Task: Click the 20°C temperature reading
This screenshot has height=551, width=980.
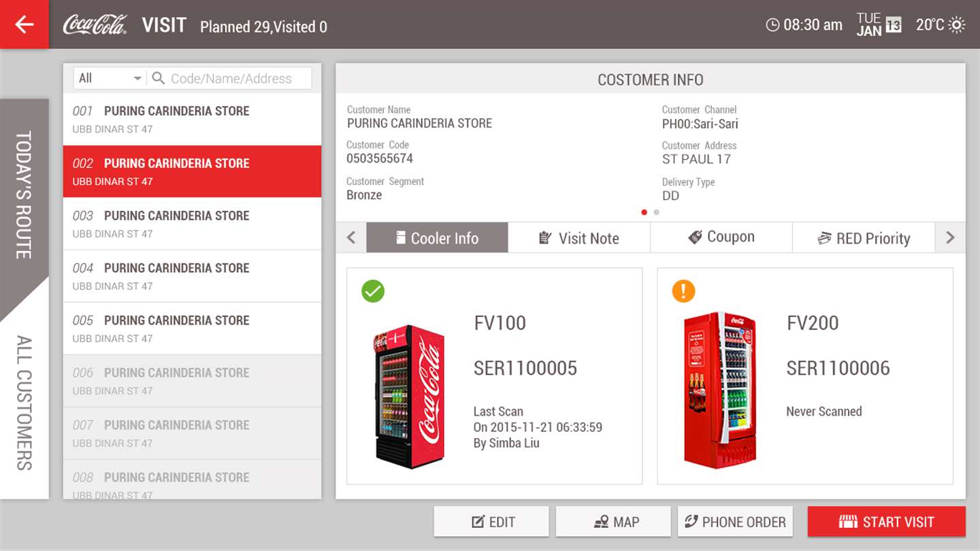Action: coord(930,25)
